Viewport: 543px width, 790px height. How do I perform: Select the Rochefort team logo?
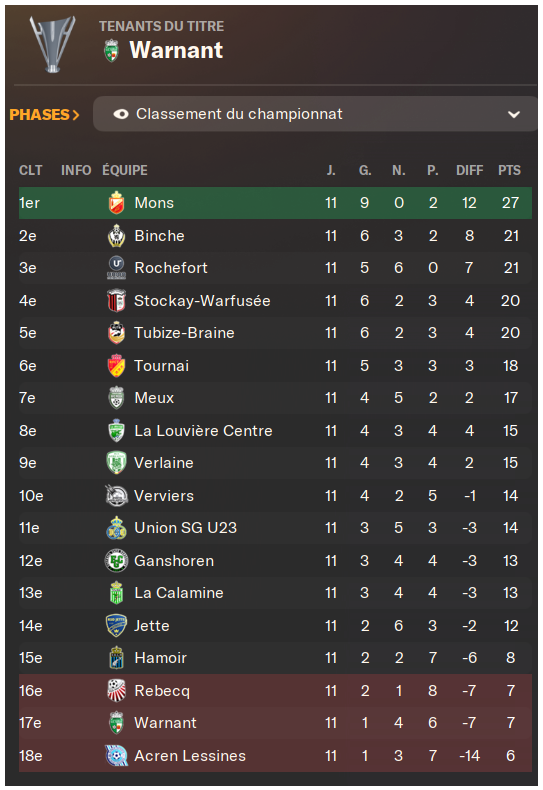click(x=116, y=268)
